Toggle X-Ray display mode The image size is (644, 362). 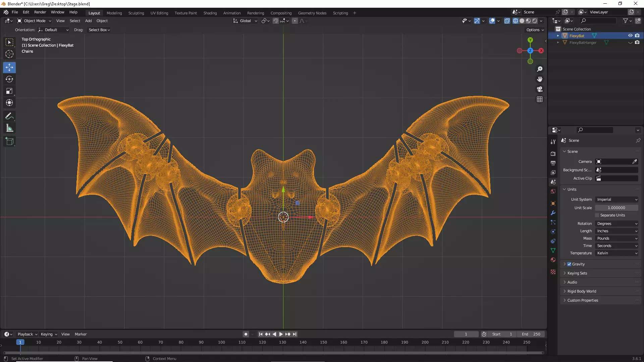point(507,21)
